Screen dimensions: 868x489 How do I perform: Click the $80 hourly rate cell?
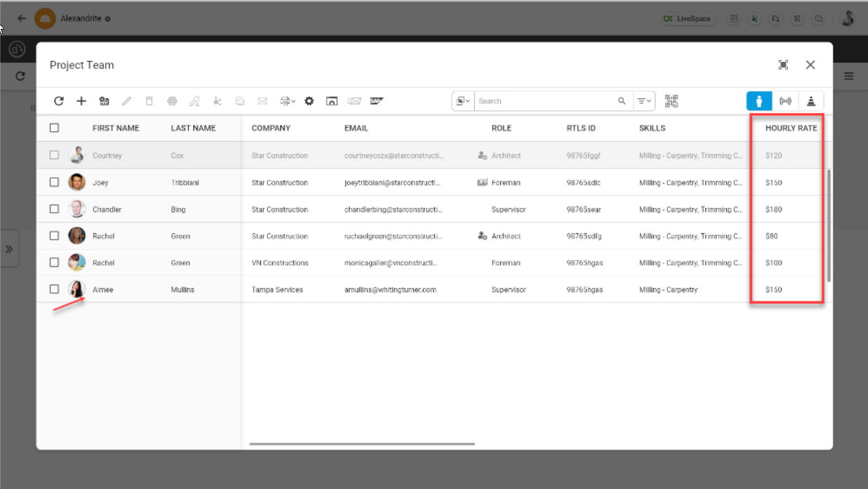(772, 236)
